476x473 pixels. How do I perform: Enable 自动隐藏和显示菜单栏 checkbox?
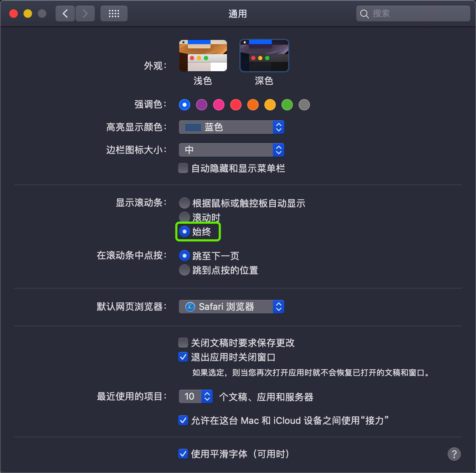click(183, 168)
